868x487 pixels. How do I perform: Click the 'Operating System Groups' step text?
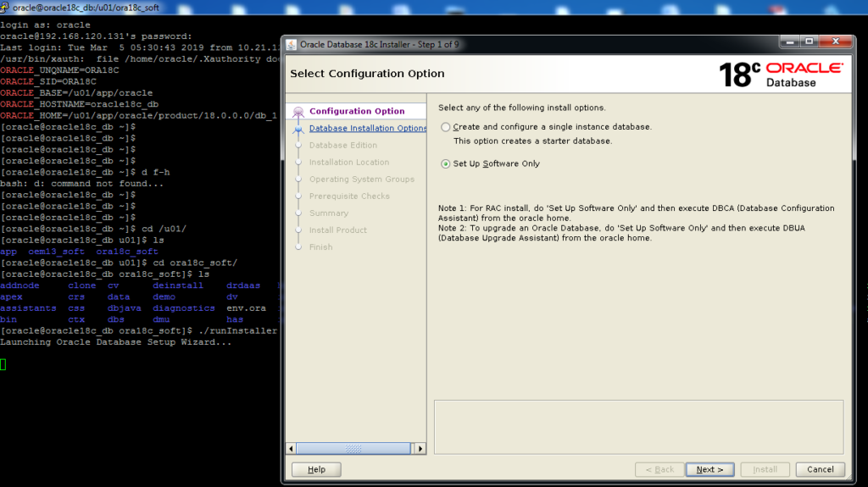click(362, 180)
